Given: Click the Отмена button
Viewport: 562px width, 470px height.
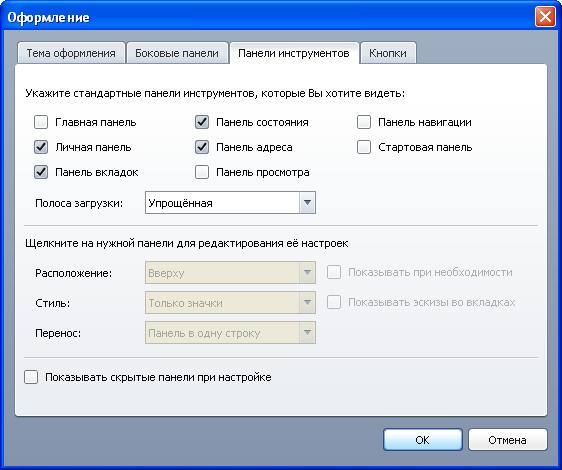Looking at the screenshot, I should tap(508, 440).
